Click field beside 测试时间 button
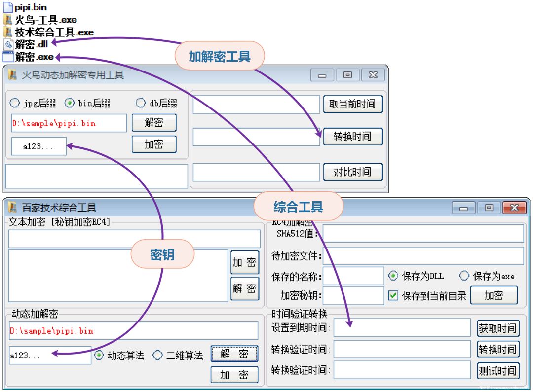The width and height of the screenshot is (533, 392). tap(402, 370)
